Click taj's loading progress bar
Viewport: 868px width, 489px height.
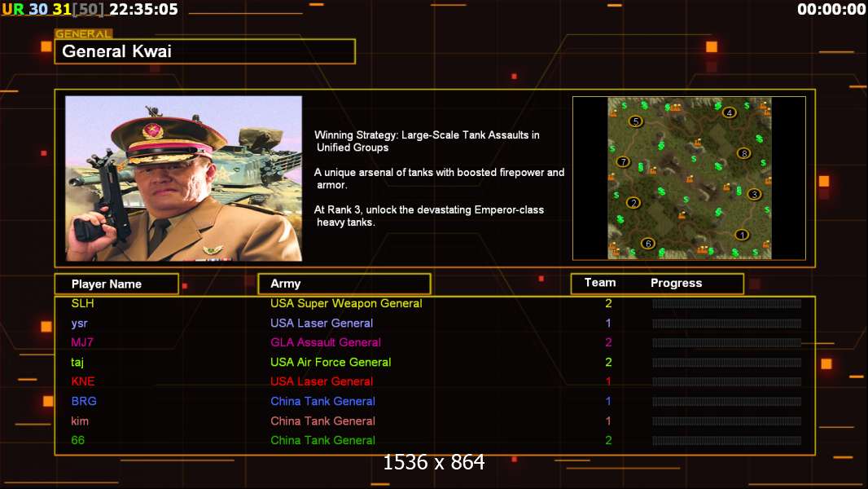pos(727,362)
